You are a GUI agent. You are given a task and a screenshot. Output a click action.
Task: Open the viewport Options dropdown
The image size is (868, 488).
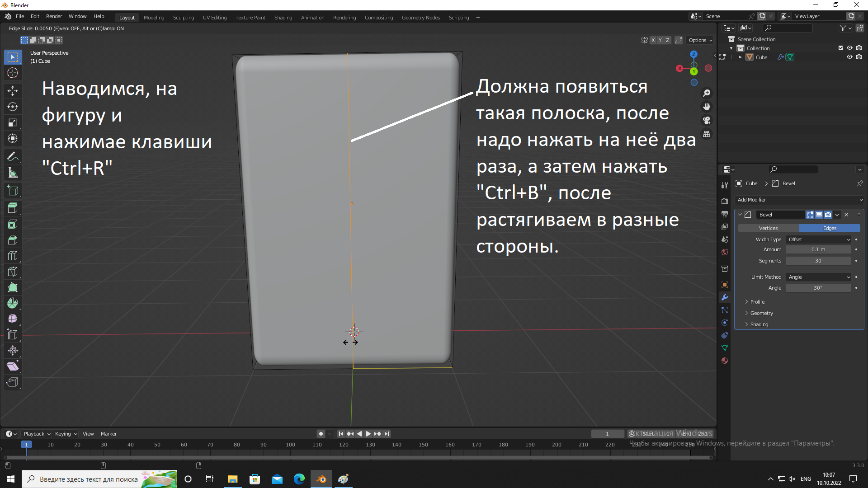click(x=700, y=40)
